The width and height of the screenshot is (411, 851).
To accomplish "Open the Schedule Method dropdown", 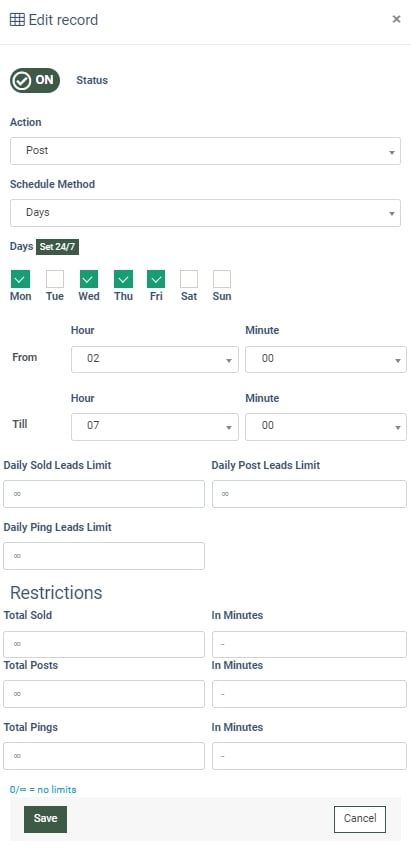I will [205, 213].
